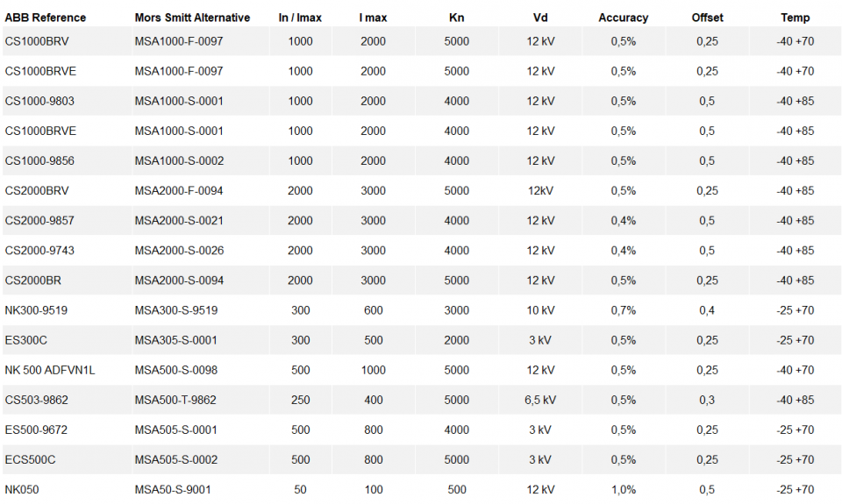Select the Accuracy column header
Image resolution: width=842 pixels, height=504 pixels.
point(623,18)
